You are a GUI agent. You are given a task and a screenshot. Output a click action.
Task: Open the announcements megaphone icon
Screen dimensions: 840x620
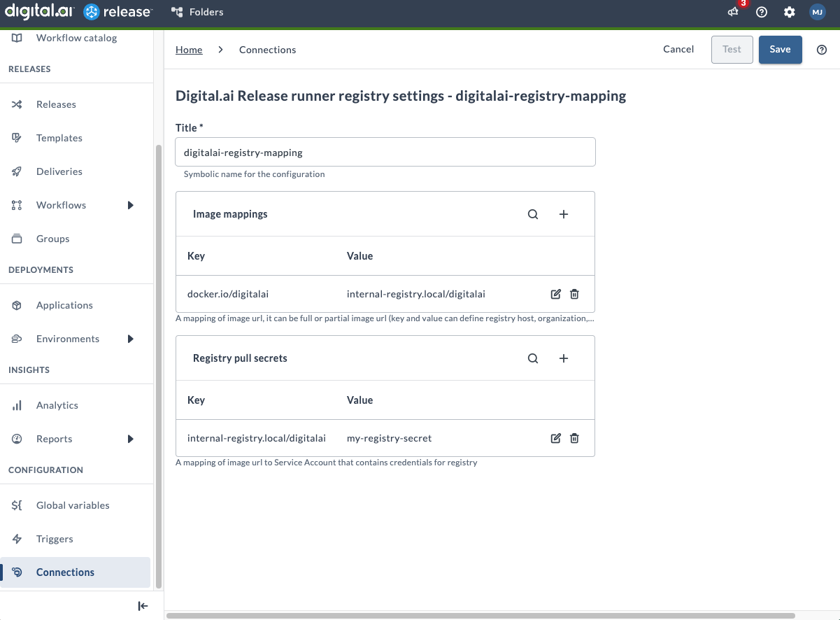point(733,12)
